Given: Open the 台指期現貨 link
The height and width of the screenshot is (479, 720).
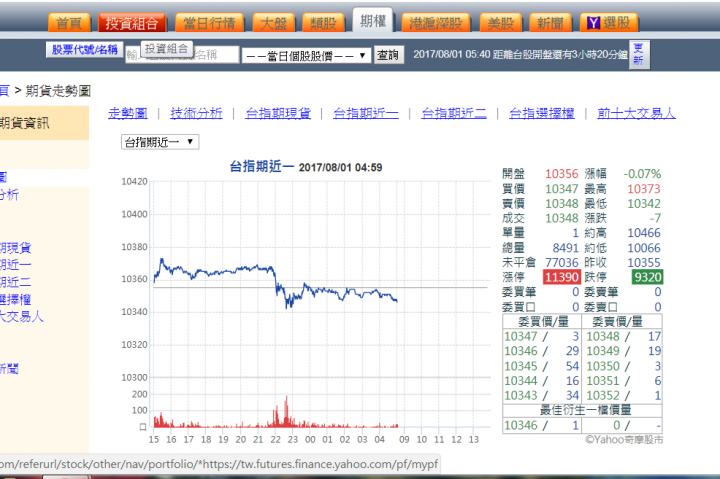Looking at the screenshot, I should click(278, 113).
